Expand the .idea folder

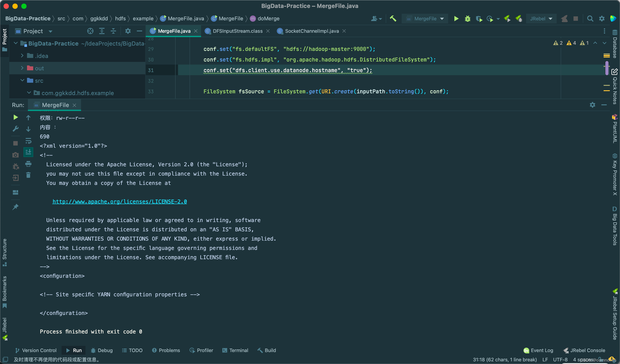pyautogui.click(x=22, y=56)
